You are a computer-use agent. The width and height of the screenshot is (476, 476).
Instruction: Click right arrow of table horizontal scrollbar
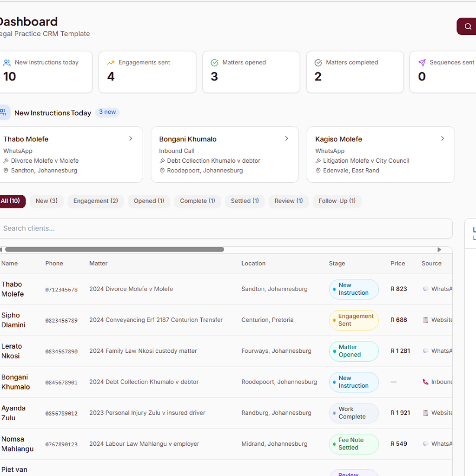pos(439,250)
